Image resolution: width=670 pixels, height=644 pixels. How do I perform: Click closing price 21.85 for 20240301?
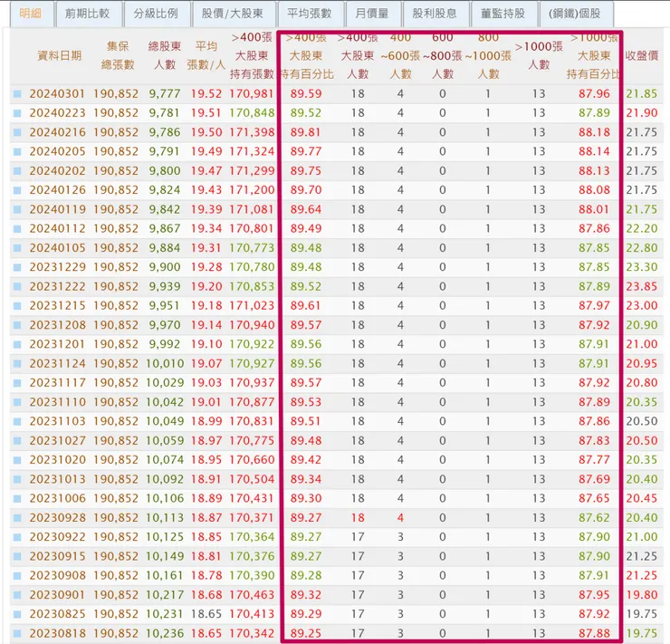point(642,94)
